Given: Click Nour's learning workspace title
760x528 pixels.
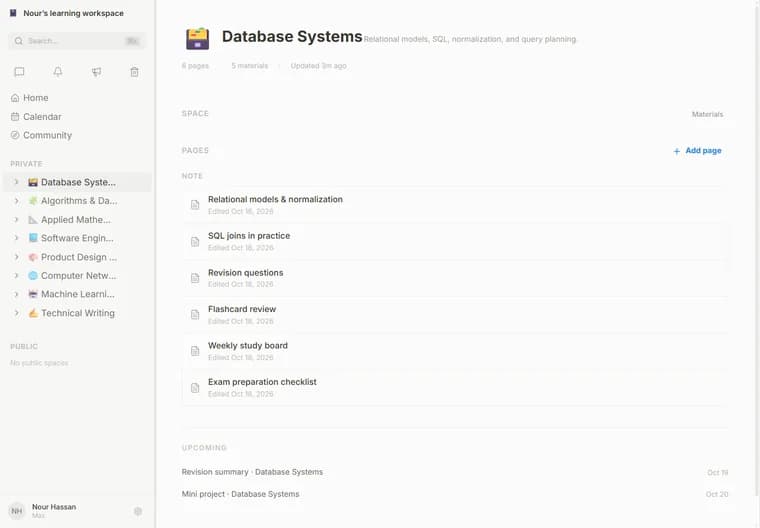Looking at the screenshot, I should [74, 13].
